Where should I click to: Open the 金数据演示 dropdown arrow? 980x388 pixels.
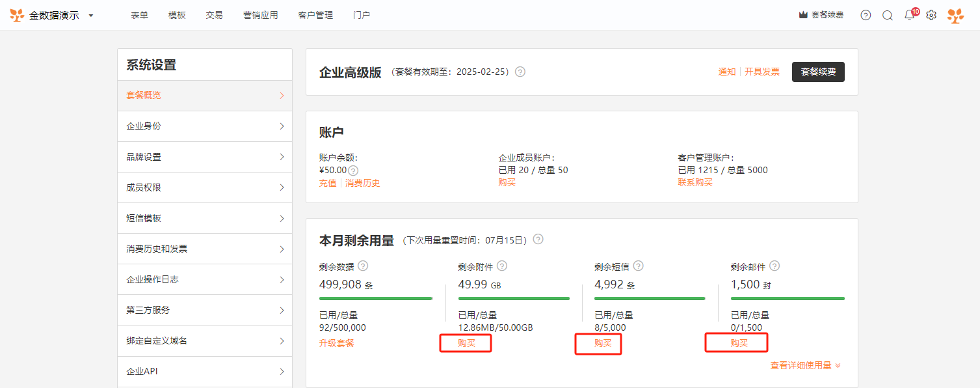91,15
